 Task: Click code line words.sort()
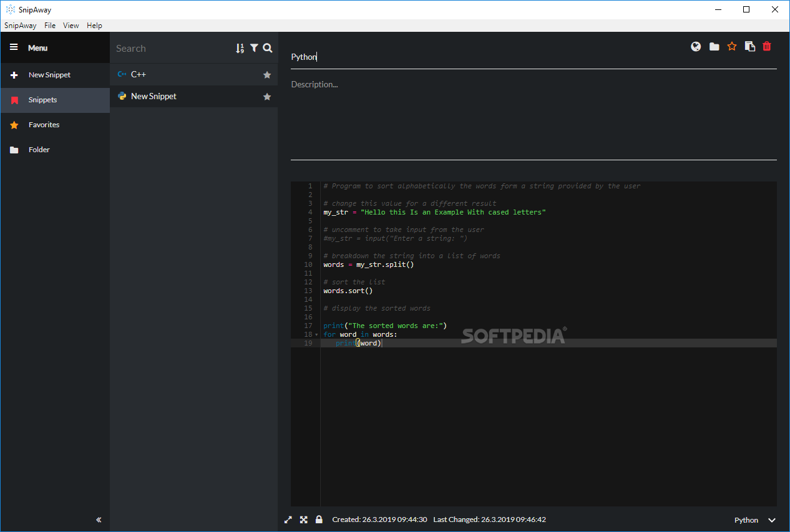coord(348,291)
